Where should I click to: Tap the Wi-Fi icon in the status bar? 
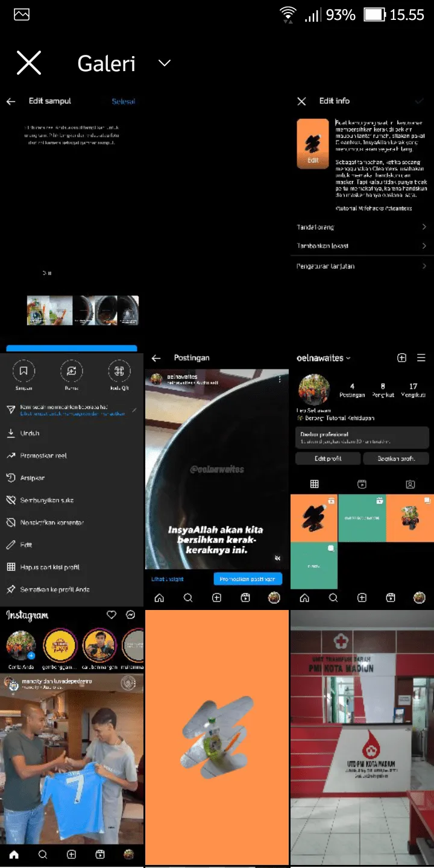pyautogui.click(x=288, y=14)
